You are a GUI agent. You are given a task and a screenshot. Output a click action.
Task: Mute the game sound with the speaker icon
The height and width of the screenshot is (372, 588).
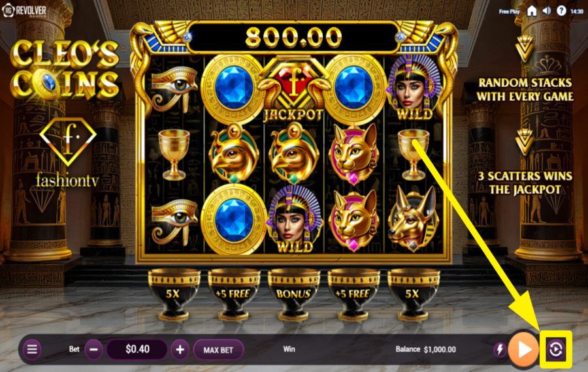[547, 11]
